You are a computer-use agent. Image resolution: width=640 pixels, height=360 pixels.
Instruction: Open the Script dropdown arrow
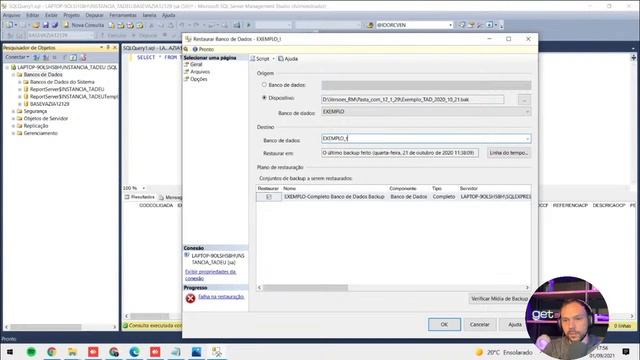click(273, 59)
